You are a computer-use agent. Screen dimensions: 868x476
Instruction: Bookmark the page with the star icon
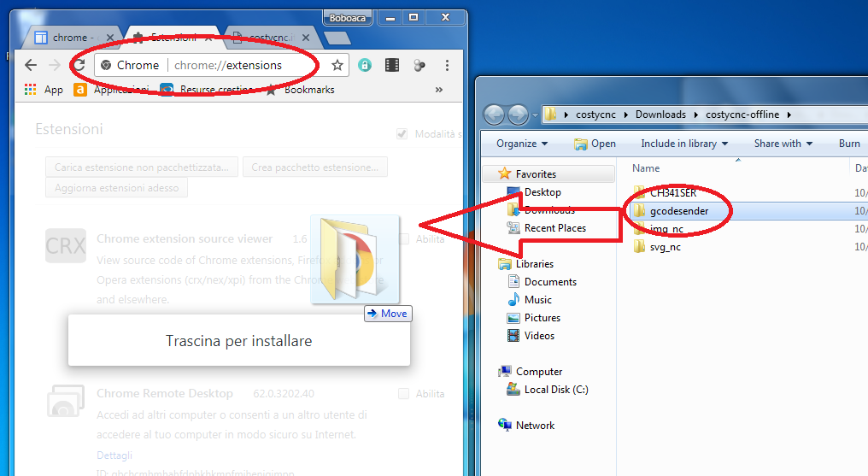coord(337,65)
